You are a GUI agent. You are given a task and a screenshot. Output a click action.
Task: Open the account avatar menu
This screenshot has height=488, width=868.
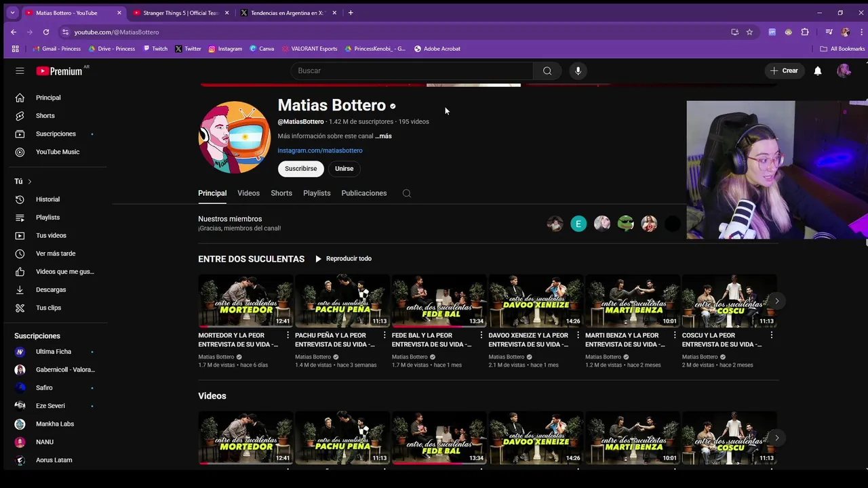[844, 70]
